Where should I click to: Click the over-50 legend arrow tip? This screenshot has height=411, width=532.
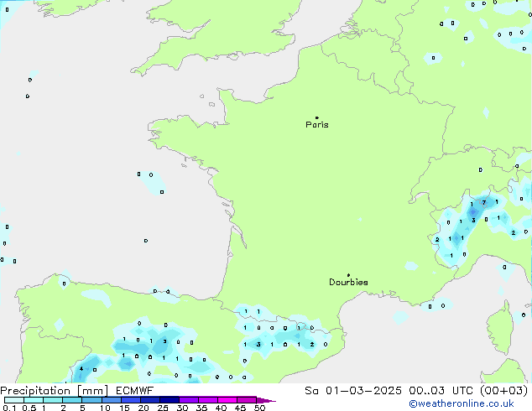(266, 400)
